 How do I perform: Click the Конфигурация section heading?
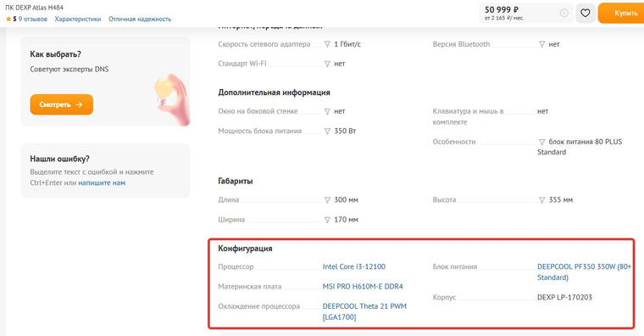tap(245, 249)
